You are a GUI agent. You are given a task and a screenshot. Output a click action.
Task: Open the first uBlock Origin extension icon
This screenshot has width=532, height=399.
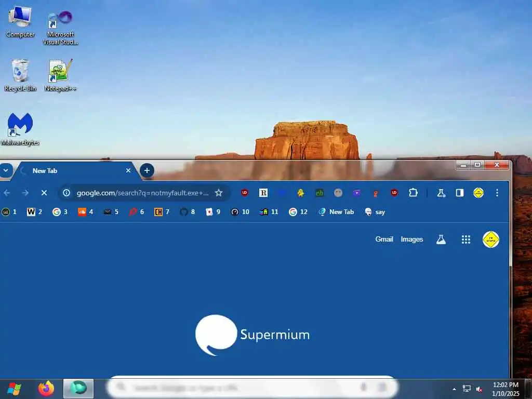tap(245, 193)
